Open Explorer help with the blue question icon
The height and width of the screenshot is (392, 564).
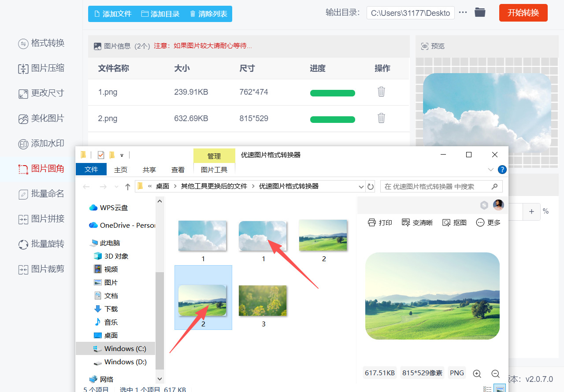pos(502,170)
